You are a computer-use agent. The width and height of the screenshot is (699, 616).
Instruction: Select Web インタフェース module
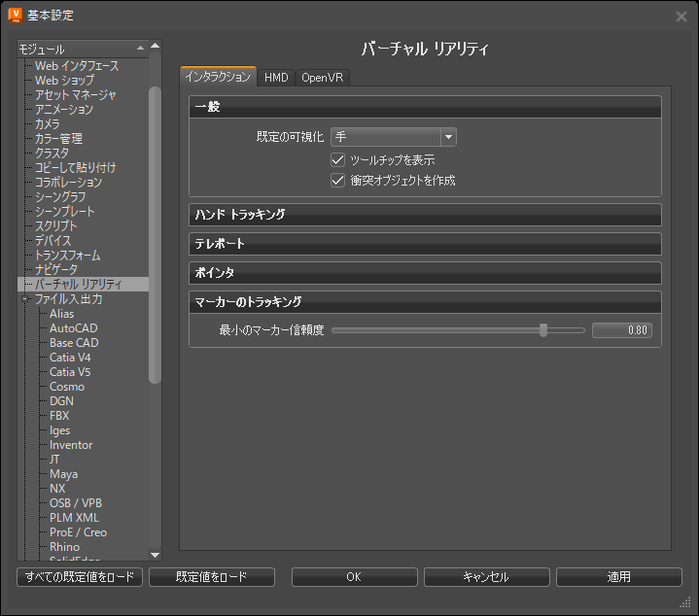point(77,66)
